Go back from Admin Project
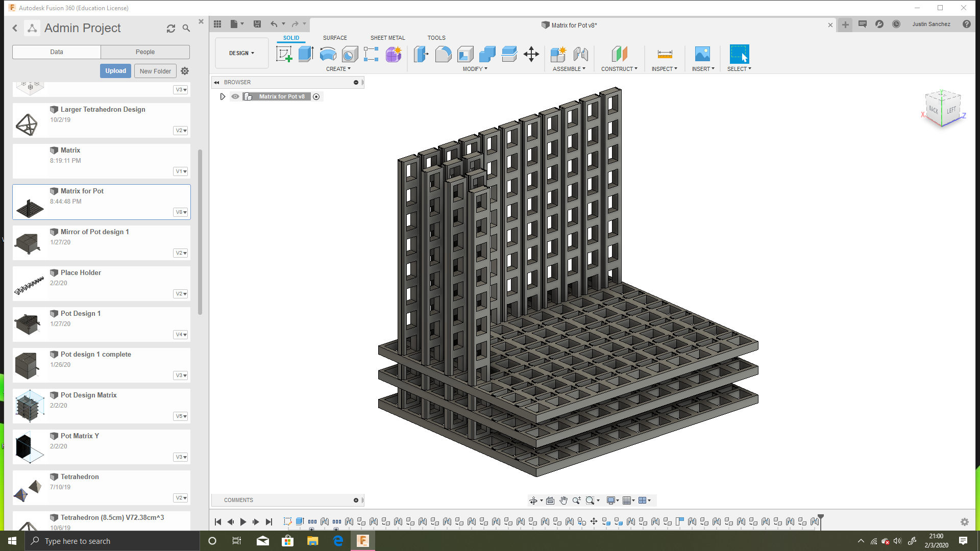Image resolution: width=980 pixels, height=551 pixels. [x=15, y=29]
